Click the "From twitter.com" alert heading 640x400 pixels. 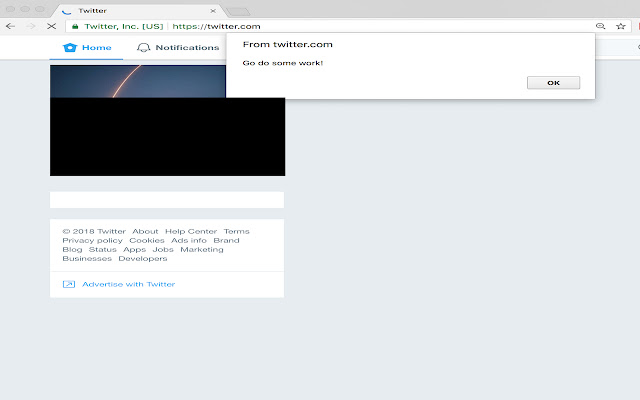(x=287, y=44)
